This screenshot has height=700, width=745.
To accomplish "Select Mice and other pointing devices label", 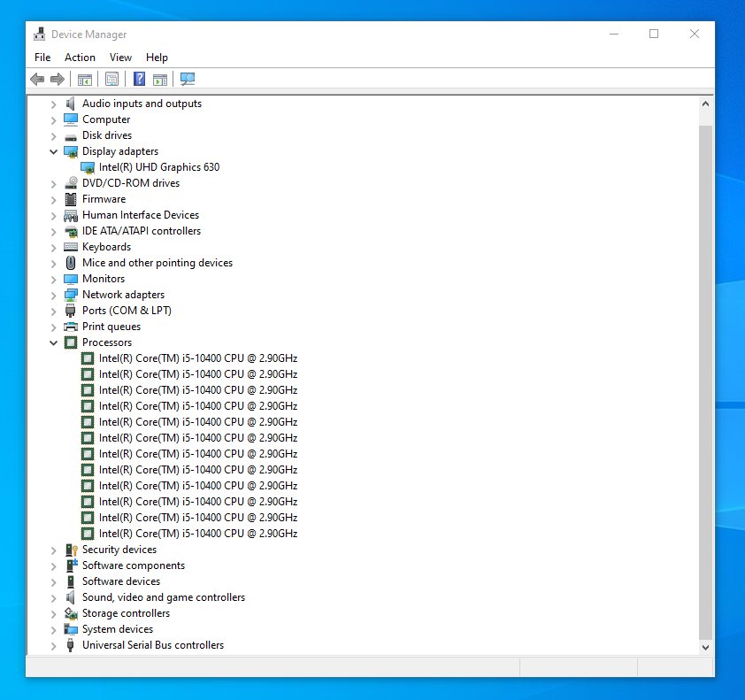I will (x=157, y=263).
